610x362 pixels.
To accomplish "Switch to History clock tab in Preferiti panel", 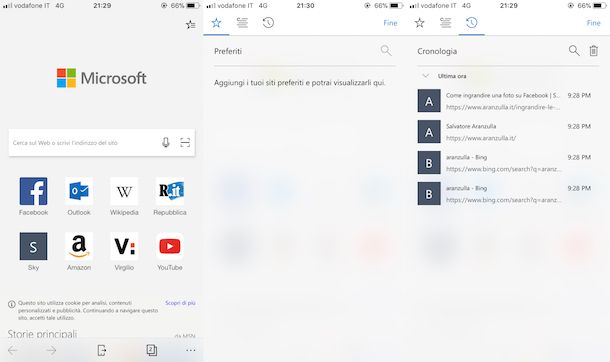I will click(268, 23).
